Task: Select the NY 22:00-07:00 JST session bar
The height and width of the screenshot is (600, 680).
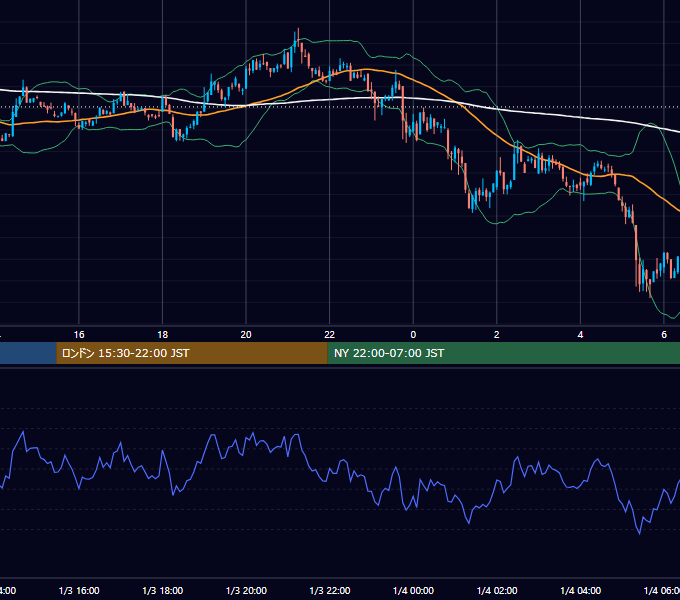Action: click(x=503, y=353)
